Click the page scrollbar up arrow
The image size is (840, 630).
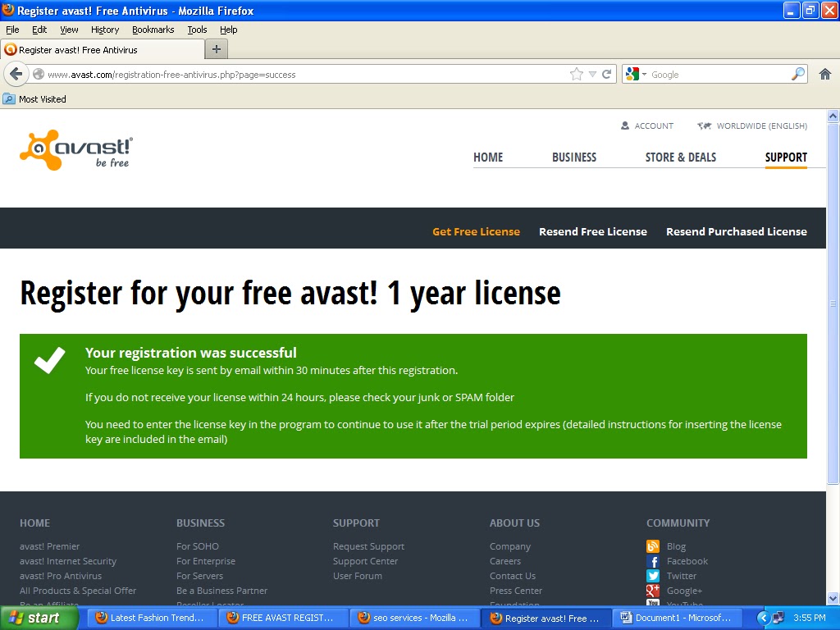833,116
